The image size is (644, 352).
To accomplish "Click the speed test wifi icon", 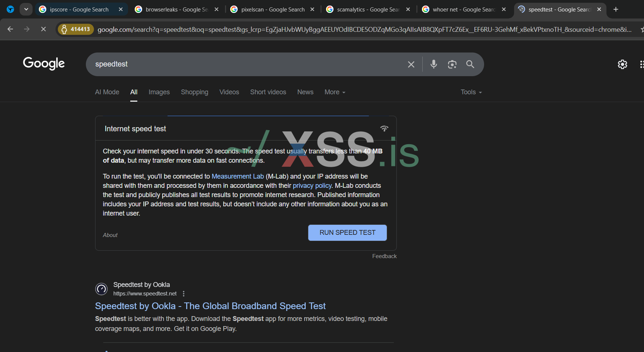I will click(384, 128).
